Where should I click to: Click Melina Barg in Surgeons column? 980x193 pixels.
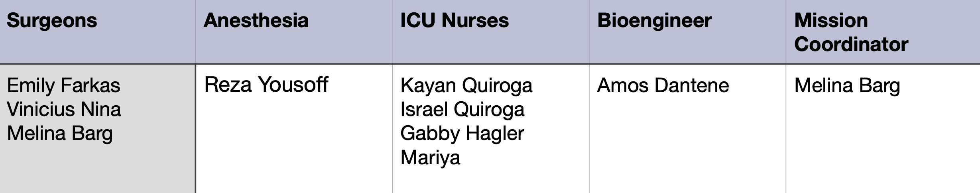60,133
